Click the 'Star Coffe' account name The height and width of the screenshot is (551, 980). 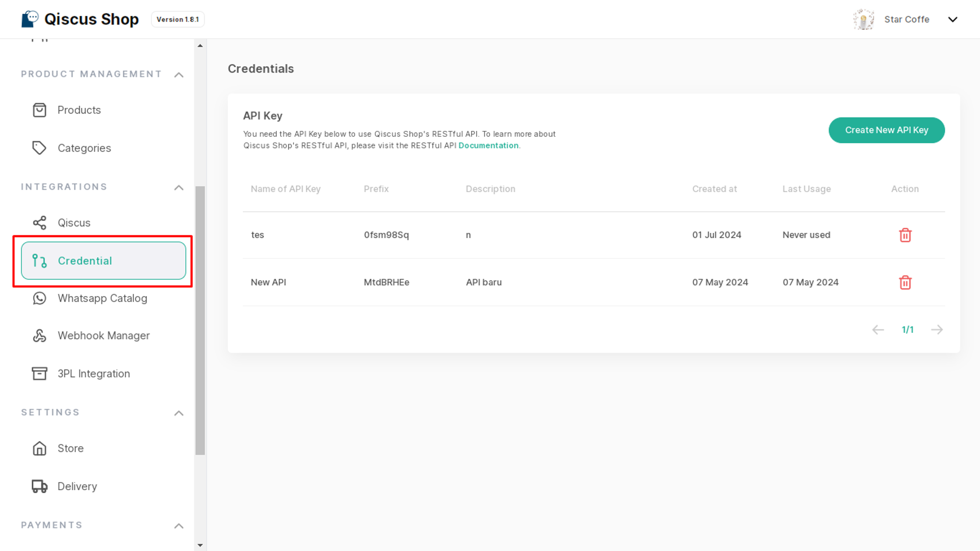(906, 20)
